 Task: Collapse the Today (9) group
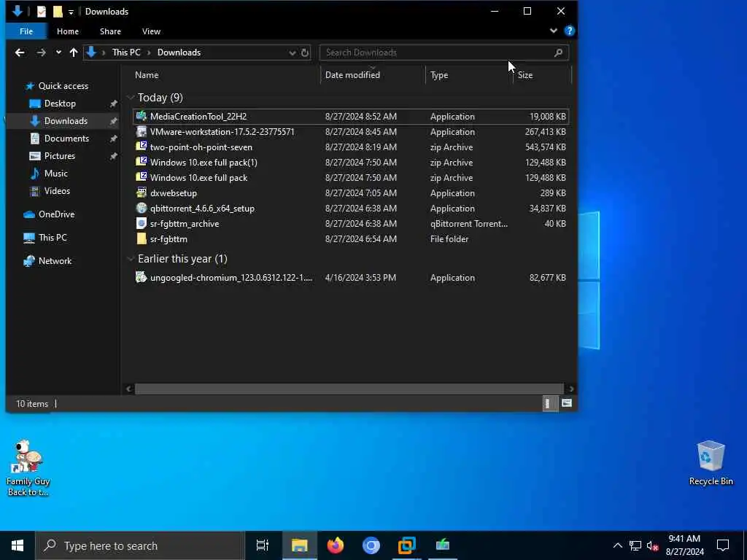(131, 98)
